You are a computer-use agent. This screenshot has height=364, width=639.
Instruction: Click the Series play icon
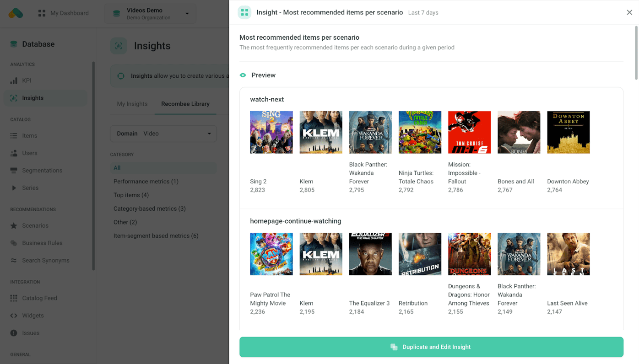14,188
